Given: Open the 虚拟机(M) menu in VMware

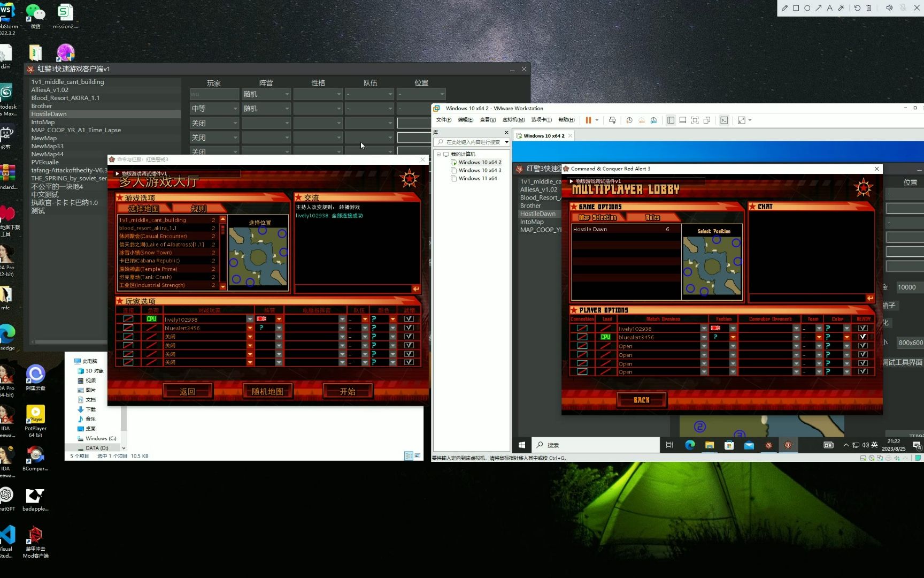Looking at the screenshot, I should (513, 120).
